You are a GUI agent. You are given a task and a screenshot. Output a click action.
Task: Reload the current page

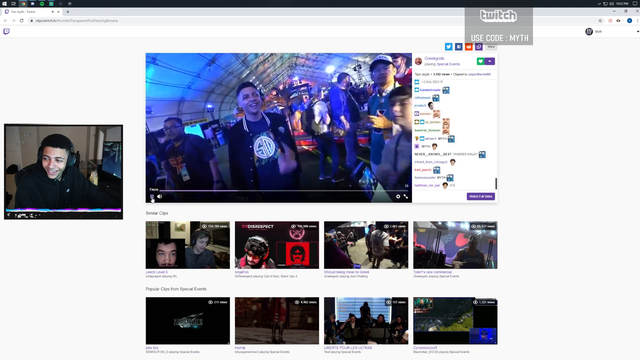[x=21, y=20]
